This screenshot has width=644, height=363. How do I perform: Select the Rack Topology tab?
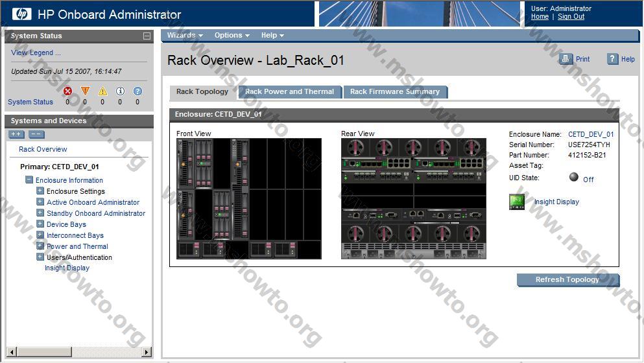point(202,92)
